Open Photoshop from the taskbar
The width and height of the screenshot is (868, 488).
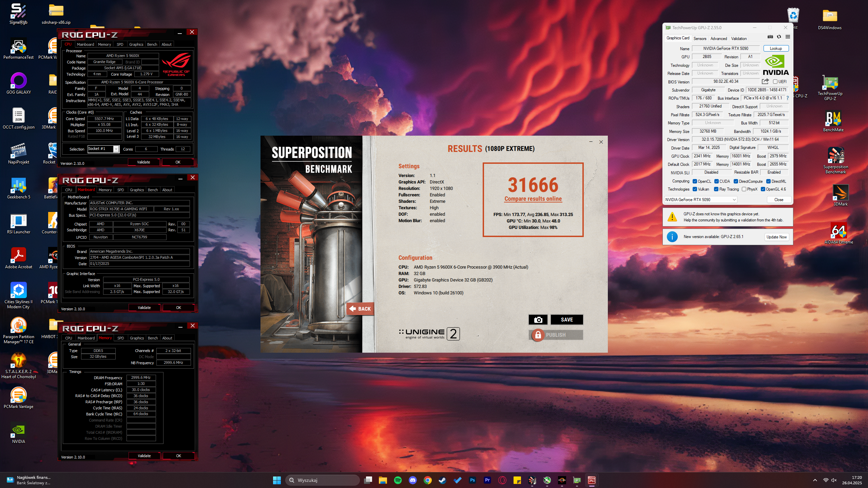pyautogui.click(x=472, y=480)
